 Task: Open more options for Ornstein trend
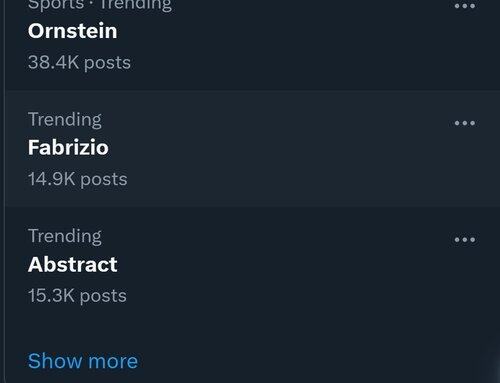point(465,6)
